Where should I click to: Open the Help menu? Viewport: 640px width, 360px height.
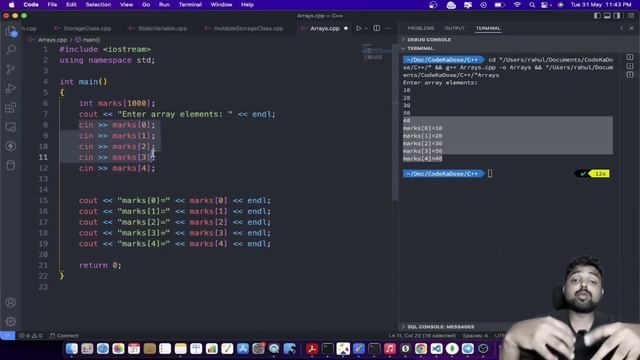click(x=247, y=4)
